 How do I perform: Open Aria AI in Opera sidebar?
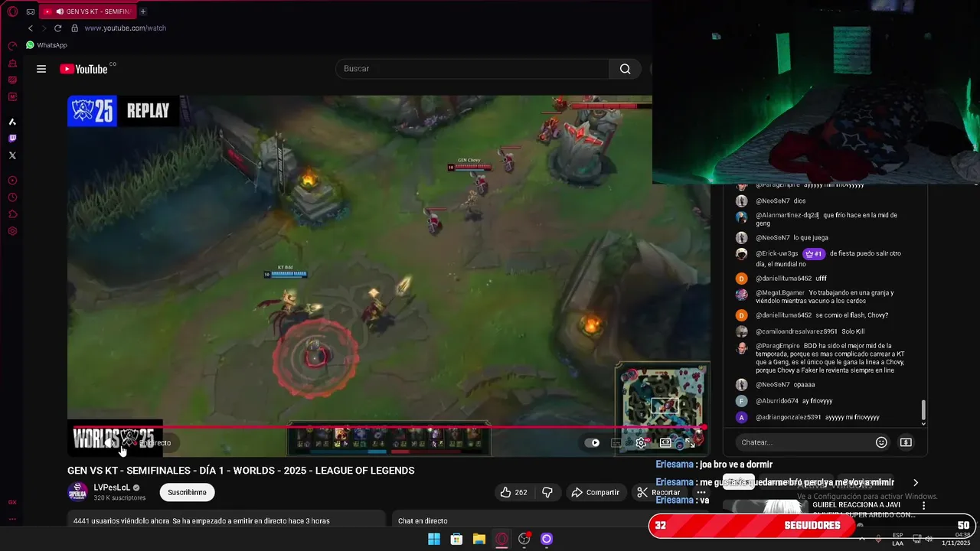click(12, 122)
